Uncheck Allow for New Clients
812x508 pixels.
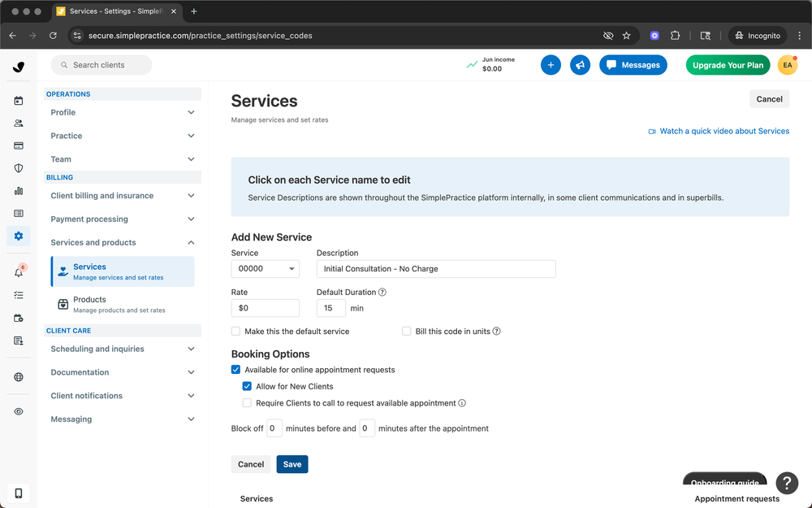(x=247, y=386)
